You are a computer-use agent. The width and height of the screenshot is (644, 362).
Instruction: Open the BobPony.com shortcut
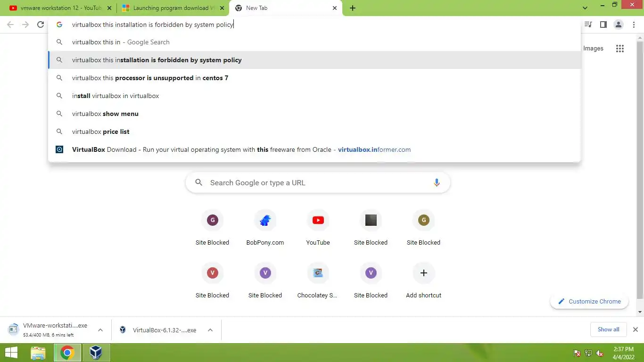pos(265,229)
